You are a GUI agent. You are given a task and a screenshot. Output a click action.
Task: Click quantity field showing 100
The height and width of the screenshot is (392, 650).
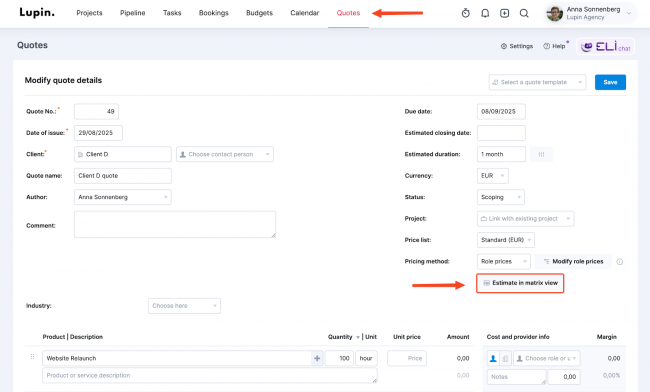pyautogui.click(x=340, y=358)
